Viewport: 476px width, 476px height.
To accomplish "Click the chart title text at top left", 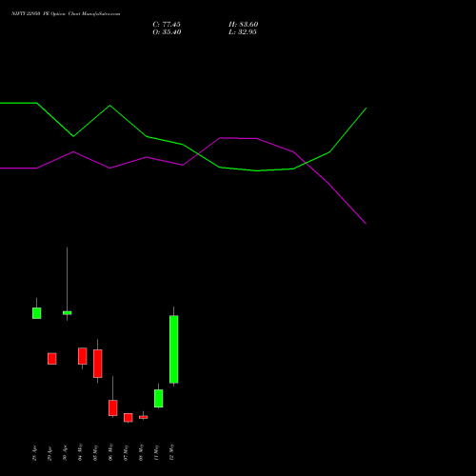I will [x=66, y=14].
